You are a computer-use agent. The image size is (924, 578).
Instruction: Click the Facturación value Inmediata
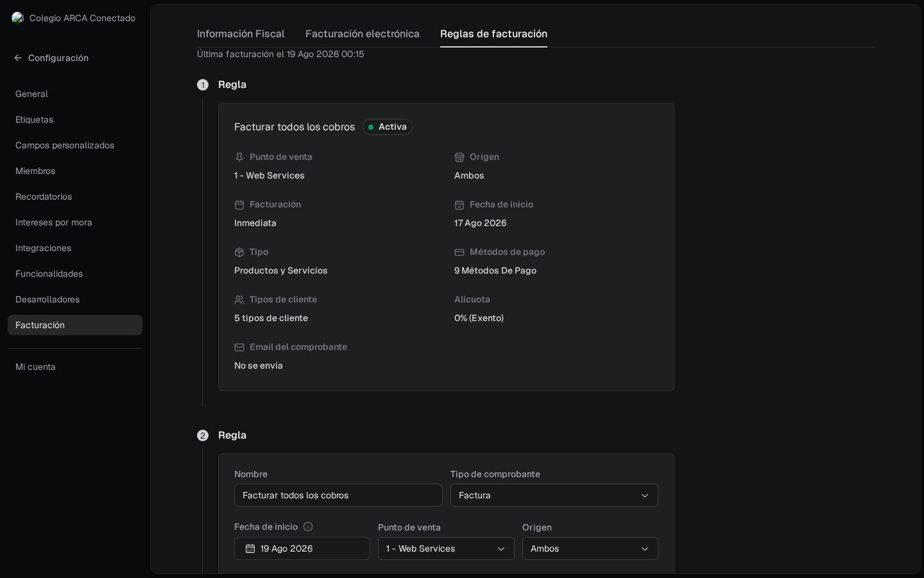point(255,223)
